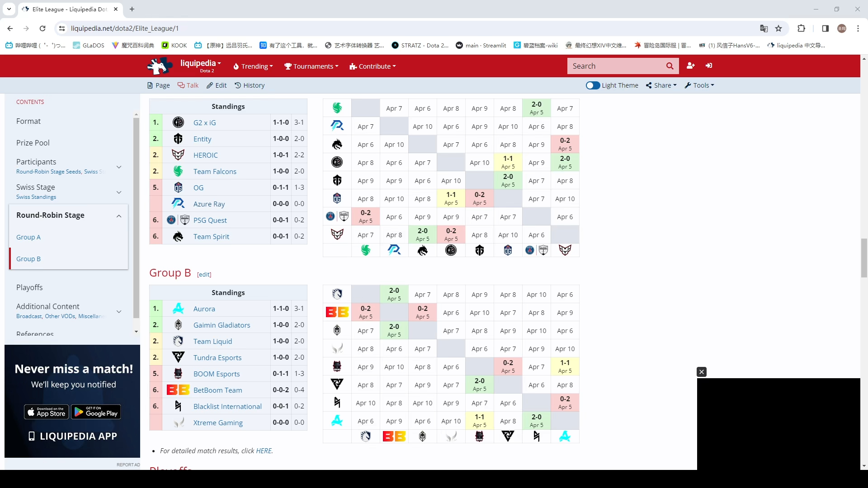The width and height of the screenshot is (868, 488).
Task: Switch to the Edit tab
Action: (x=217, y=85)
